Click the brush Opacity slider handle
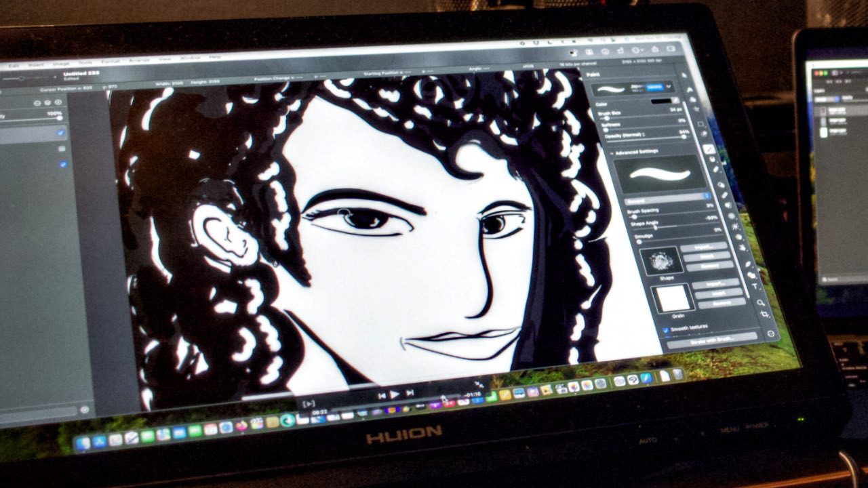 coord(686,138)
